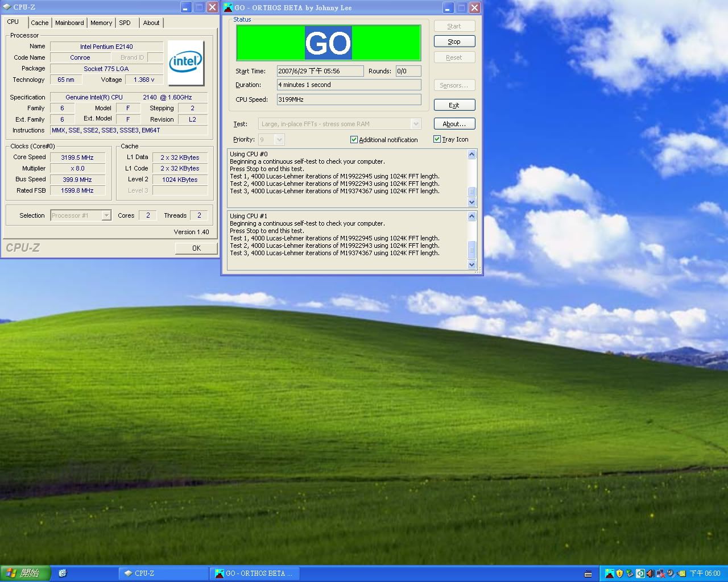The width and height of the screenshot is (728, 582).
Task: Click the Conroe code name value
Action: click(x=80, y=57)
